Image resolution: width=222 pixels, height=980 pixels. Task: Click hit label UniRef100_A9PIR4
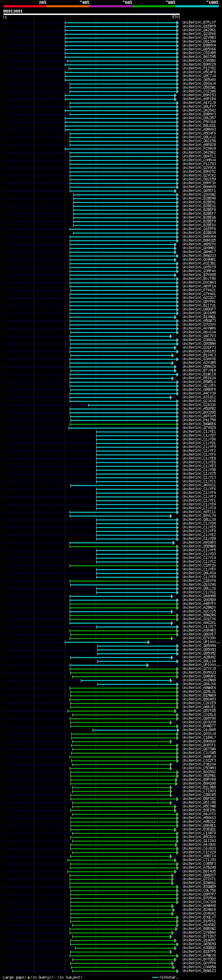199,99
